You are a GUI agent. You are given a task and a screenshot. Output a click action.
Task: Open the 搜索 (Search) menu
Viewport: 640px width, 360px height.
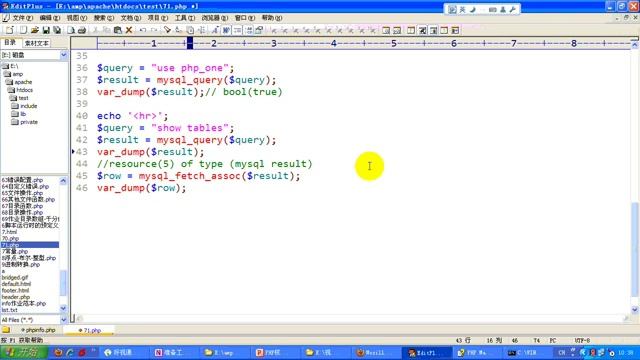click(104, 18)
